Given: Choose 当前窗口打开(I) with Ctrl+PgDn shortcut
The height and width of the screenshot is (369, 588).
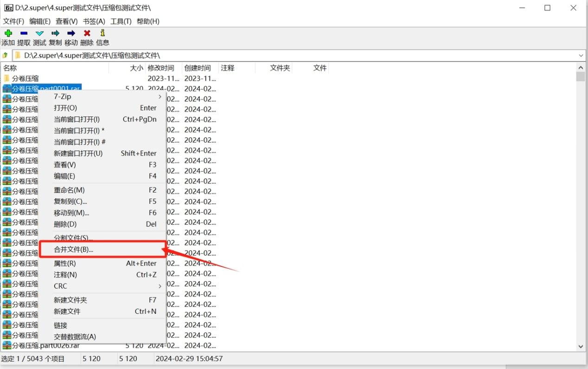Looking at the screenshot, I should (102, 119).
